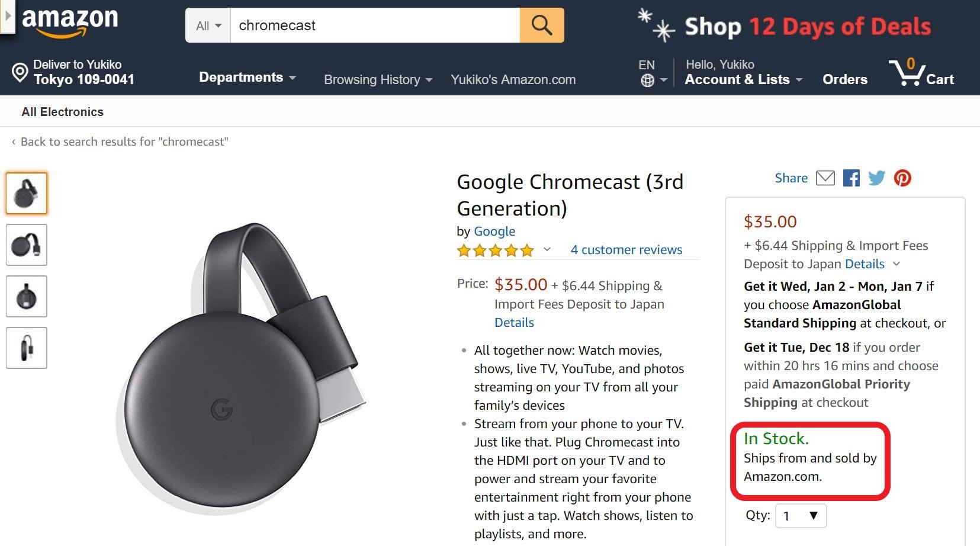Click Back to search results for chromecast
Screen dimensions: 980x546
pyautogui.click(x=124, y=142)
